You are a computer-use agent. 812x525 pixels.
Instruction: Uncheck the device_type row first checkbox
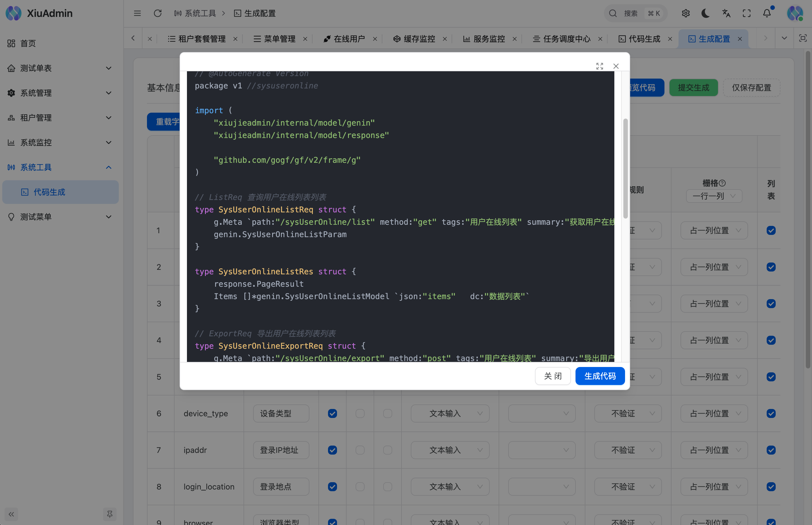coord(333,413)
